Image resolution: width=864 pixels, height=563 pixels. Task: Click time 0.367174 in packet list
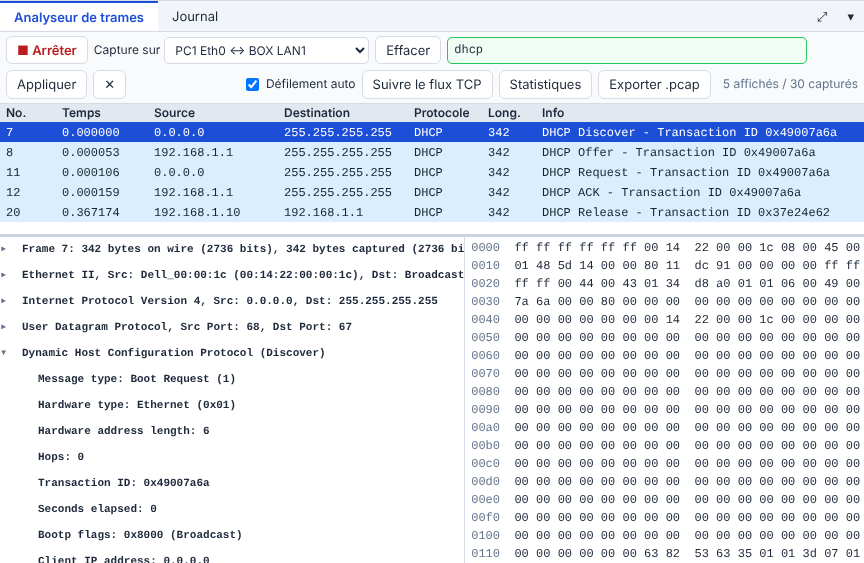coord(90,212)
